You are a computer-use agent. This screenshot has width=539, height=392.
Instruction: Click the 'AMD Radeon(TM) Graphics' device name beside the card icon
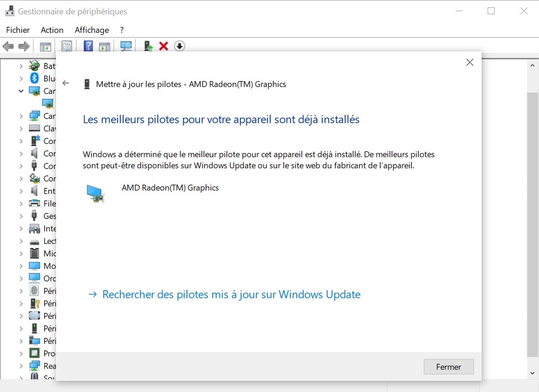170,188
